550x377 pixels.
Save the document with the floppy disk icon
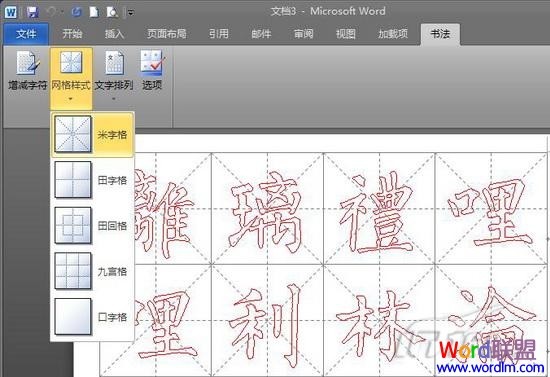click(x=33, y=12)
